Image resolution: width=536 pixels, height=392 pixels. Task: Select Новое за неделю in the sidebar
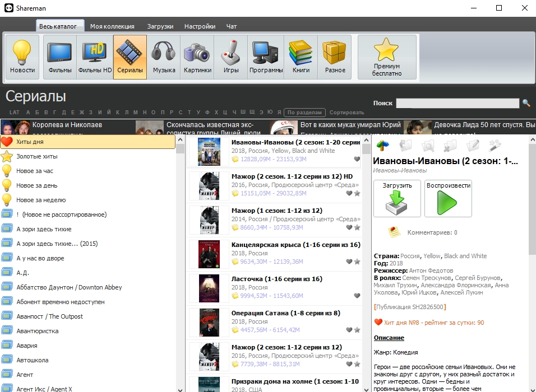(x=88, y=200)
